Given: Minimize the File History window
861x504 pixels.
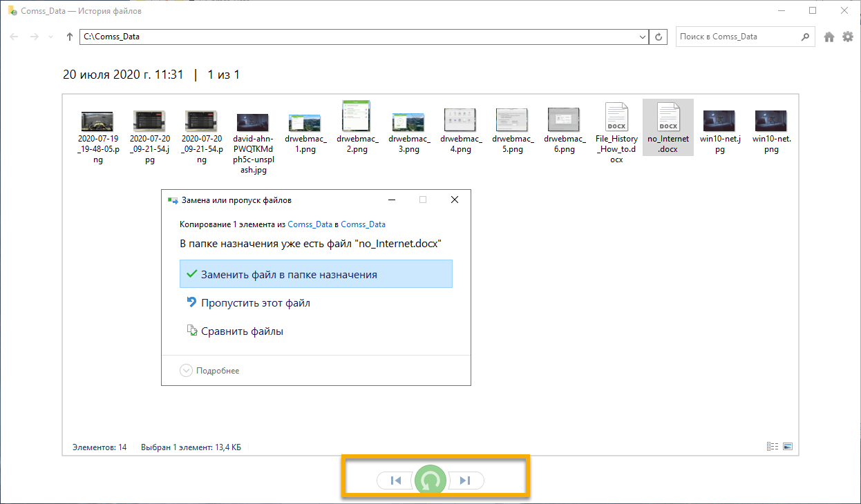Looking at the screenshot, I should 781,10.
